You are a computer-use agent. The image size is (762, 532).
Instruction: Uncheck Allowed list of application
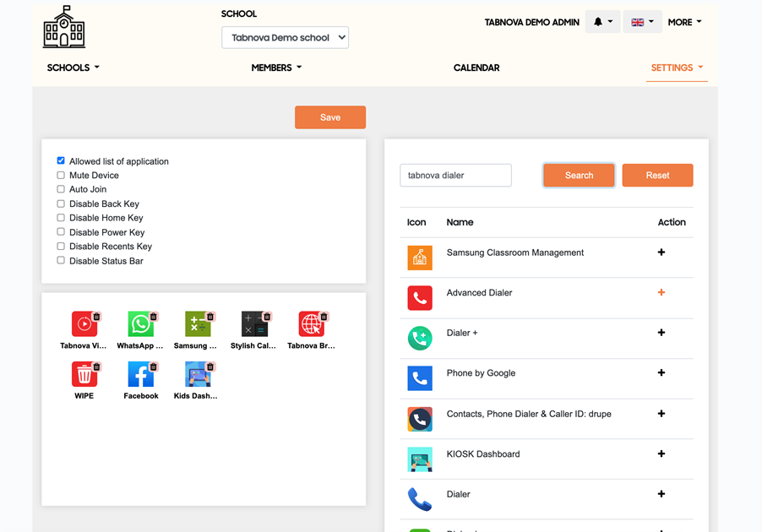(61, 160)
